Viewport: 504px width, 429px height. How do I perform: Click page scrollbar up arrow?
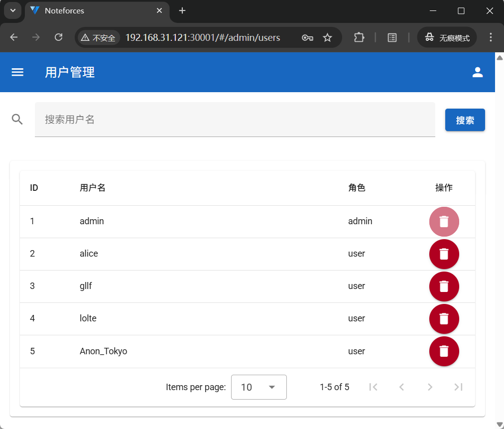(x=500, y=58)
